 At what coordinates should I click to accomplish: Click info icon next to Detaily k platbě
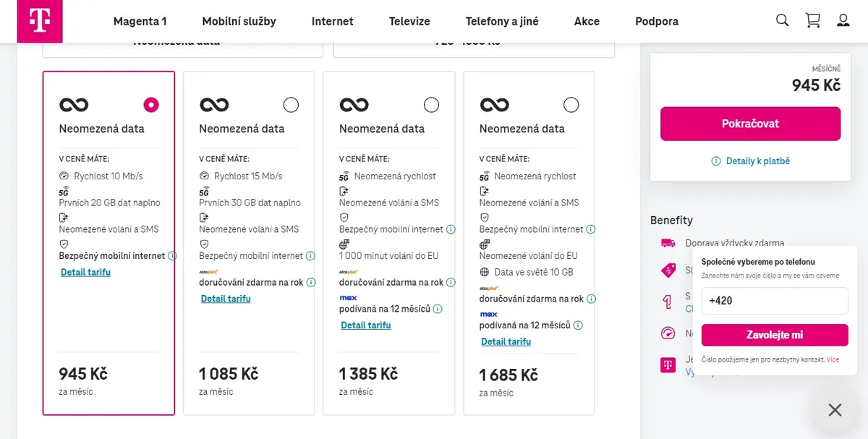click(716, 161)
